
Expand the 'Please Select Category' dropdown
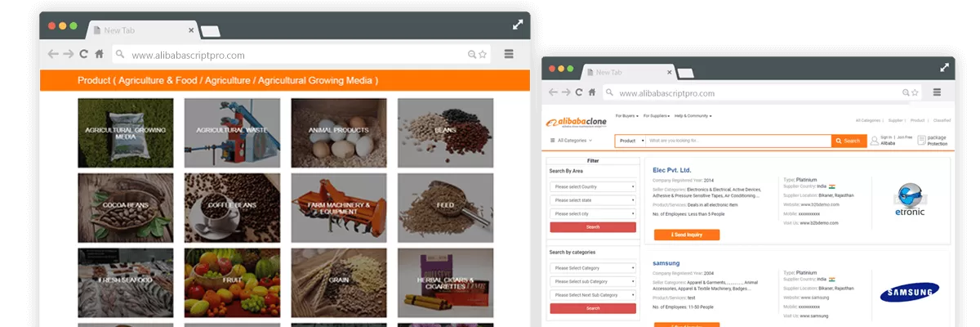coord(593,268)
